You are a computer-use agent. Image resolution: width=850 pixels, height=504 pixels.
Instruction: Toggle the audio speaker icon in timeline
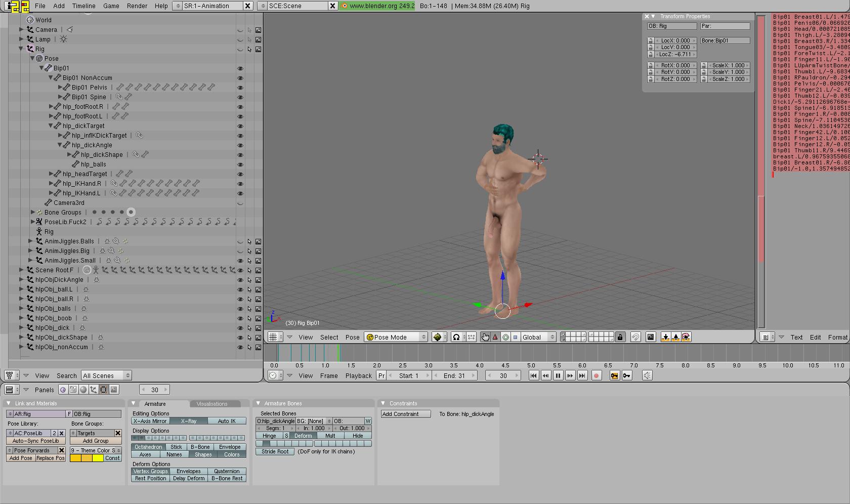pos(647,375)
